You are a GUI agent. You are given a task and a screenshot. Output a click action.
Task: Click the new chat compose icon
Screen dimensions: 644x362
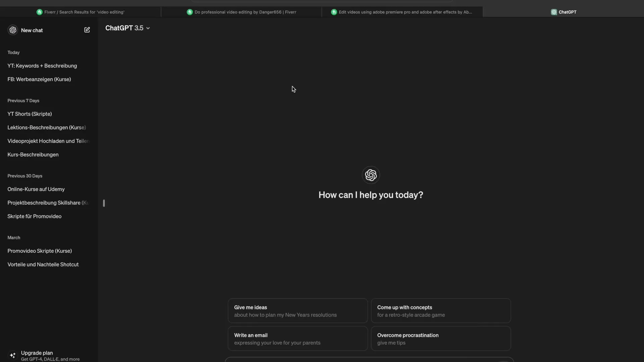87,30
